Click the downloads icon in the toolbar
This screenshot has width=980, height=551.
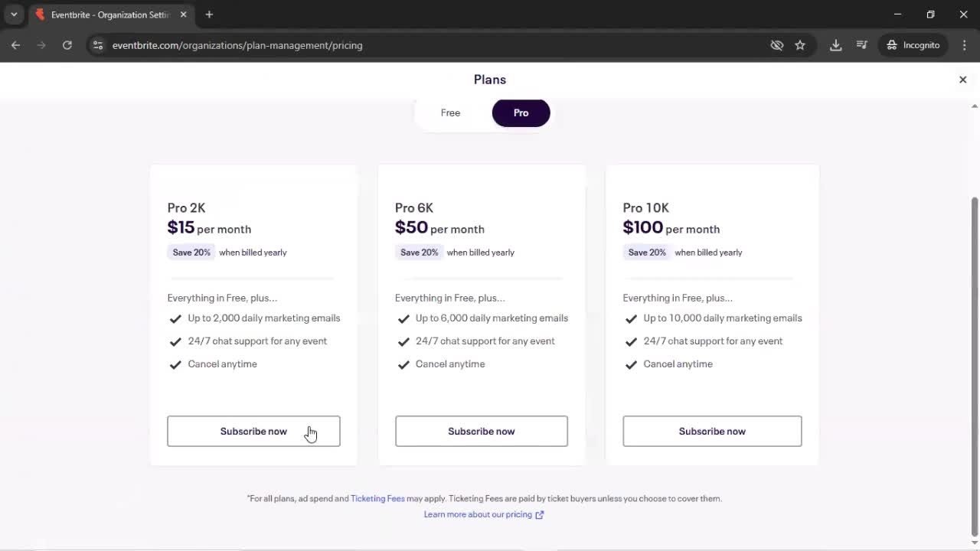point(836,45)
